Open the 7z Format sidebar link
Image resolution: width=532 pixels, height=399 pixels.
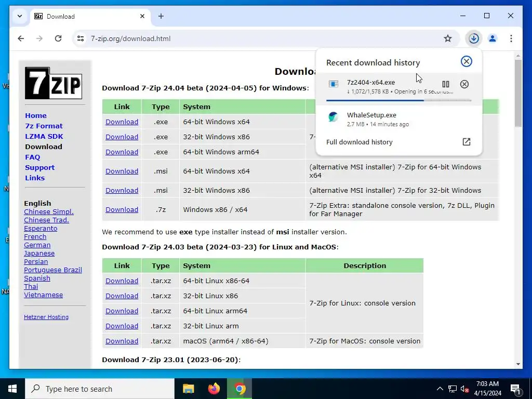[x=44, y=126]
